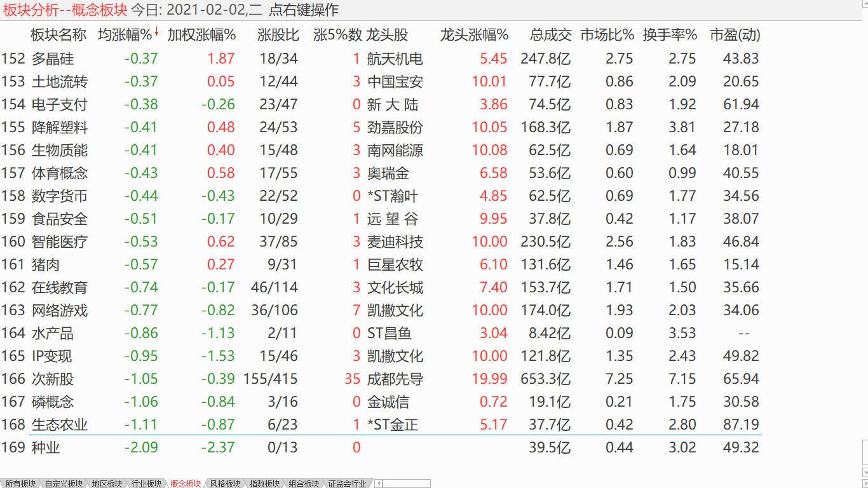This screenshot has width=868, height=488.
Task: Select the 数字货币 sector row
Action: click(381, 196)
